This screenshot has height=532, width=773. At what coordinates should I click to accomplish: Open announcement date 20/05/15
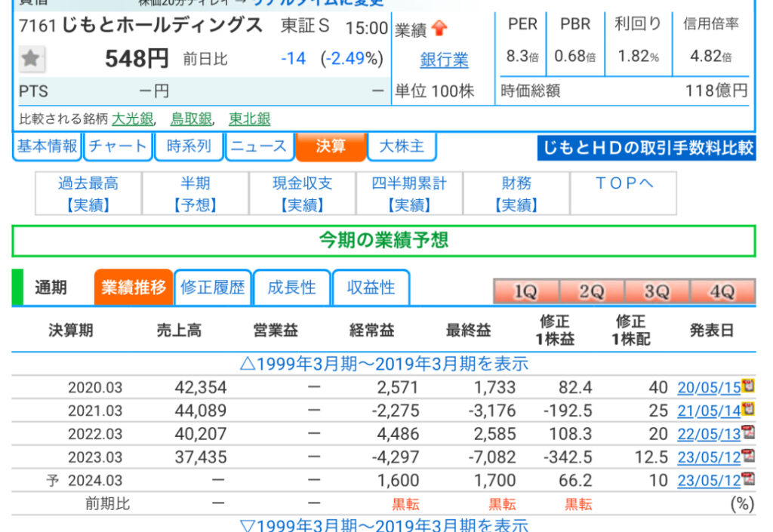(x=709, y=388)
